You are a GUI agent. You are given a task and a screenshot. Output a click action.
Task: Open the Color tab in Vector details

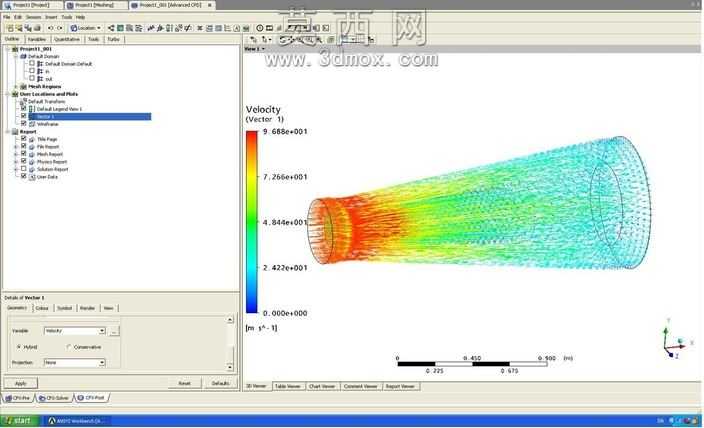tap(42, 308)
